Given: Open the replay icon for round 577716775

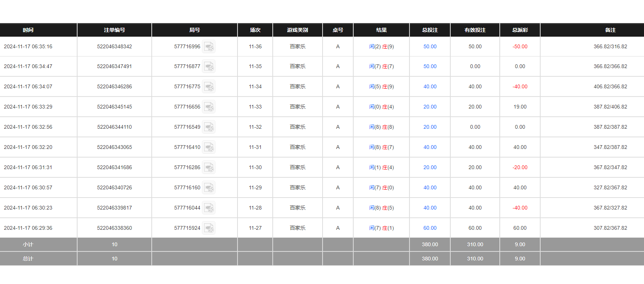Looking at the screenshot, I should [209, 87].
